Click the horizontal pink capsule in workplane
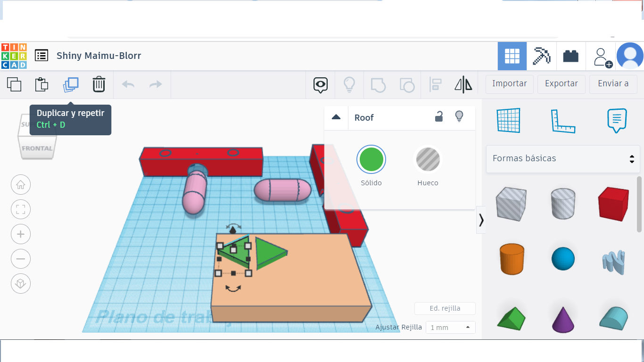644x362 pixels. click(x=282, y=190)
